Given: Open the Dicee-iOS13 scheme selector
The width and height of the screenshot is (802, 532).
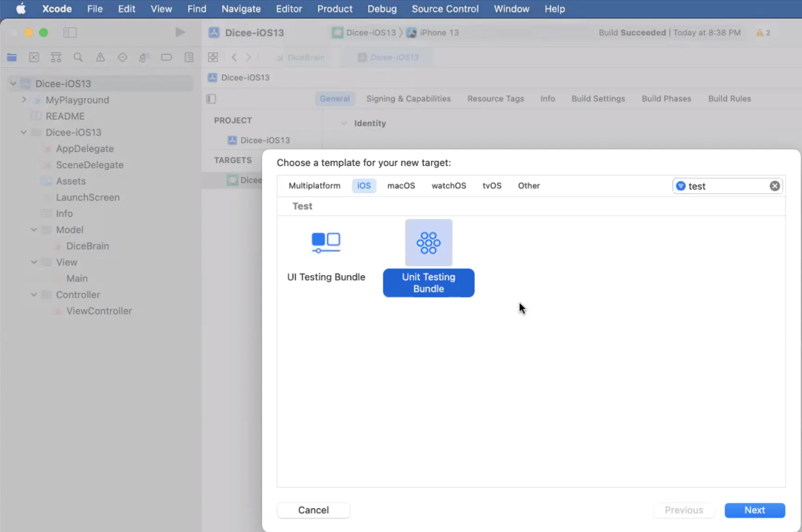Looking at the screenshot, I should pyautogui.click(x=364, y=32).
